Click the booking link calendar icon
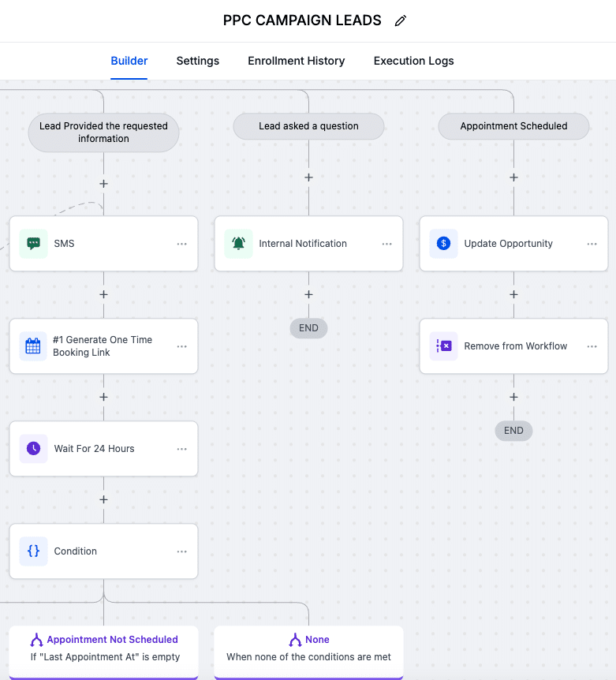Viewport: 616px width, 680px height. (x=33, y=346)
